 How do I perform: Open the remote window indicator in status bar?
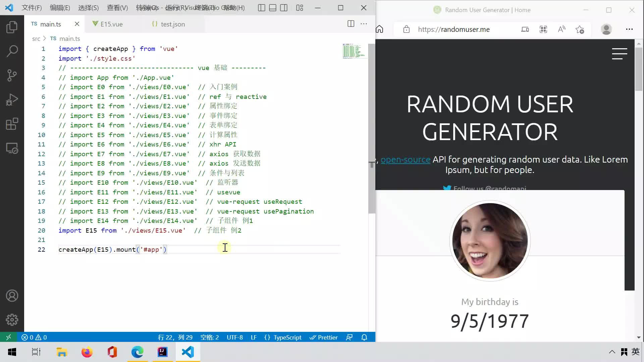8,337
